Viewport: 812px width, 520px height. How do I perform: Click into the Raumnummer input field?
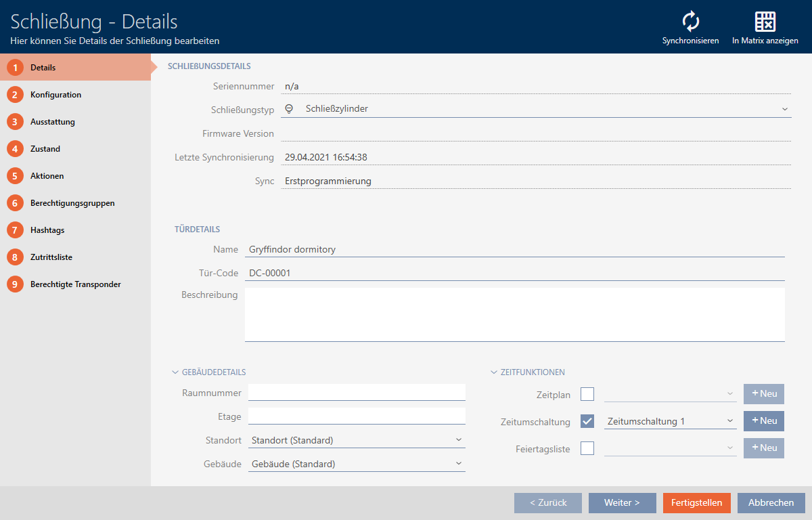pyautogui.click(x=357, y=393)
